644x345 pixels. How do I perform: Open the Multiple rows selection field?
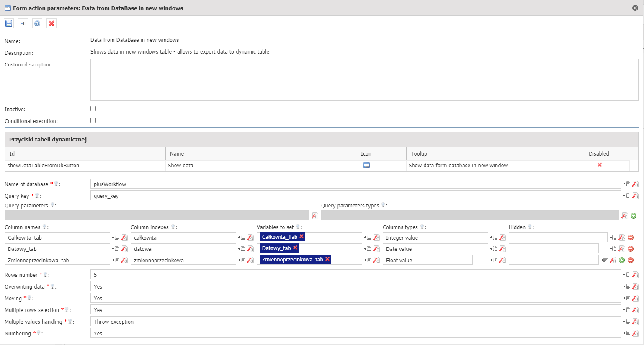coord(355,310)
